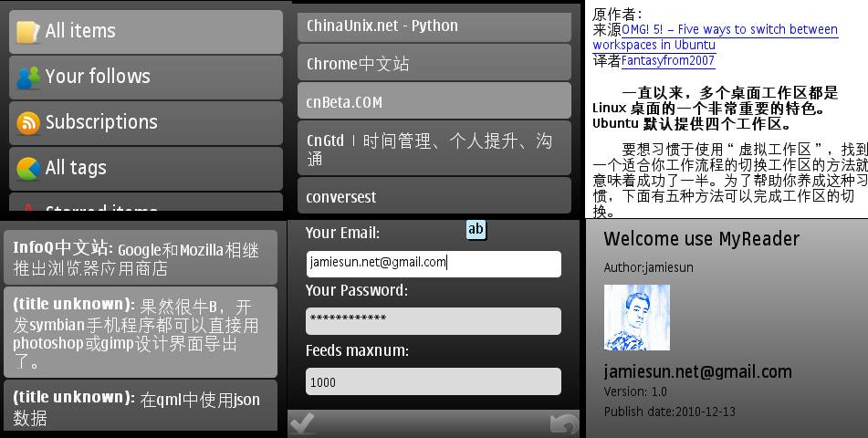Click the 'ab' input mode indicator
Viewport: 868px width, 438px height.
tap(476, 229)
